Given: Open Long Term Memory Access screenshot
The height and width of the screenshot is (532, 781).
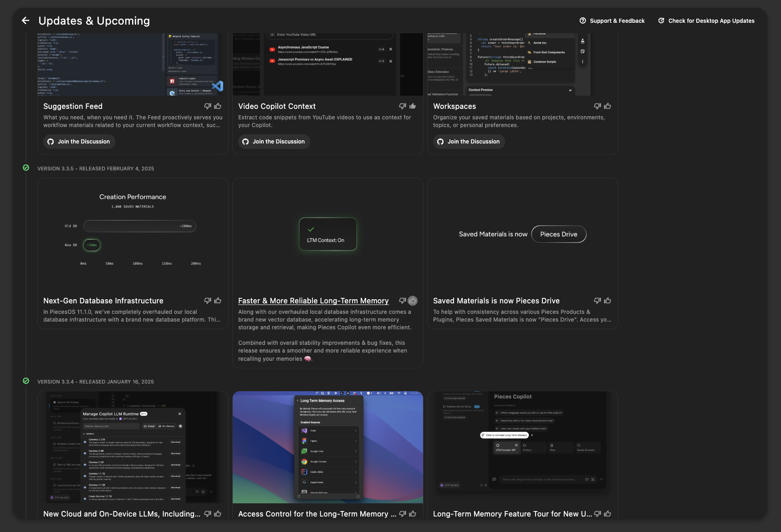Looking at the screenshot, I should coord(328,447).
